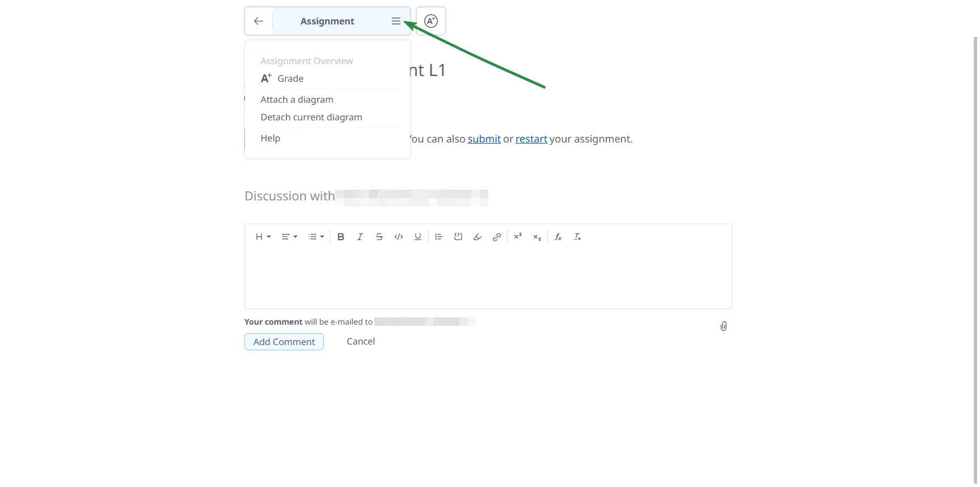Insert inline code formatting
980x487 pixels.
pos(399,237)
